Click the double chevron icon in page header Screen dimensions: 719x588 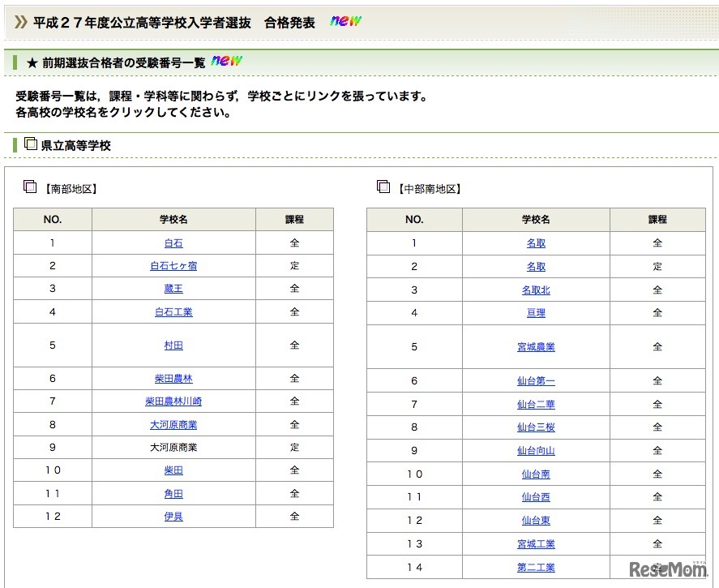coord(21,22)
